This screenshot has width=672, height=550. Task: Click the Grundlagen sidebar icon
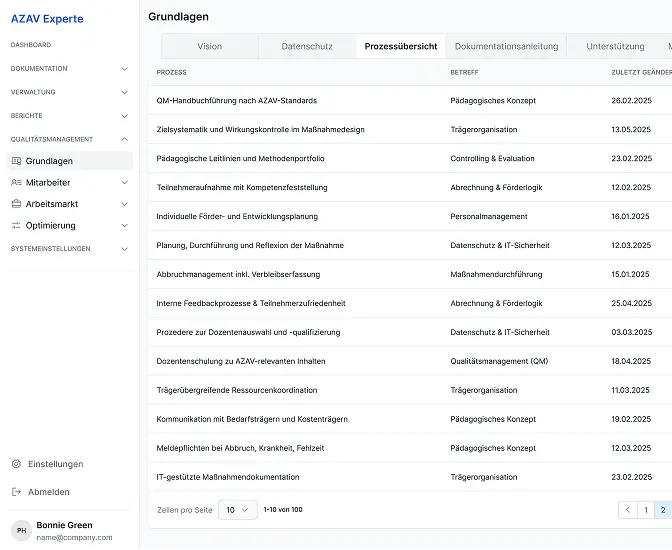[16, 161]
